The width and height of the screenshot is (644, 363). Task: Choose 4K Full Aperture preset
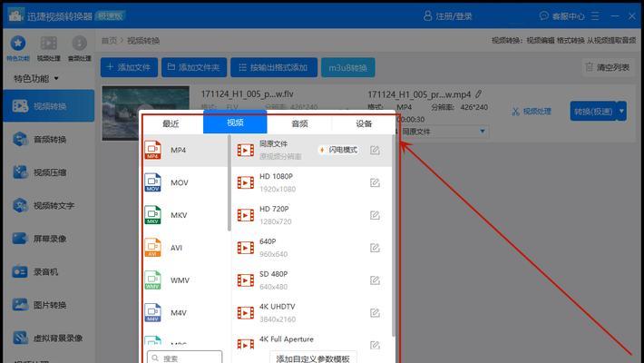tap(311, 342)
